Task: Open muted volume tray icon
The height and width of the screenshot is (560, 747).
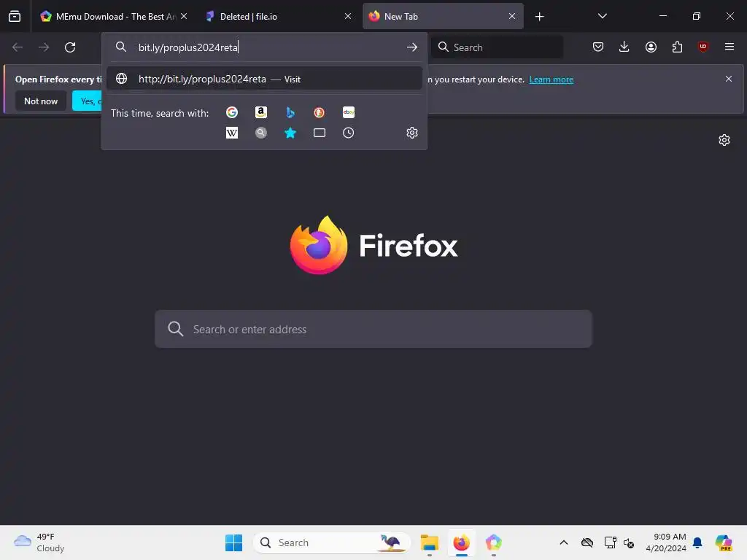Action: [629, 542]
